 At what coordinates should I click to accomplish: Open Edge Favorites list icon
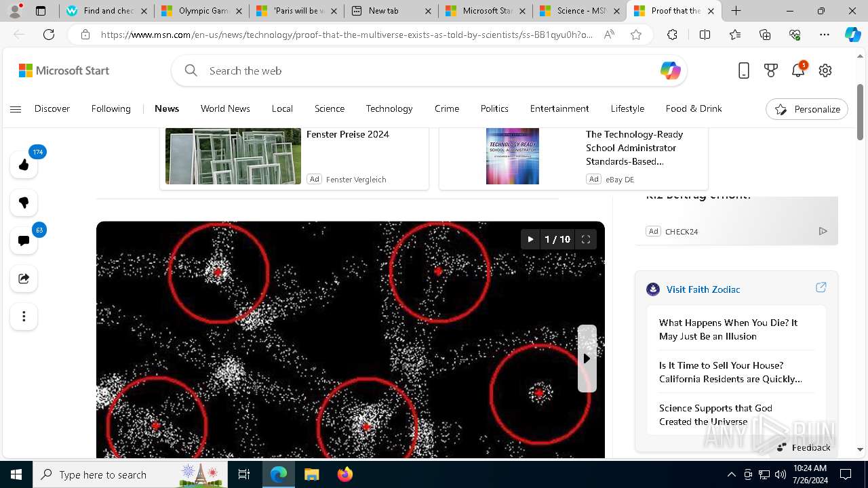[735, 35]
